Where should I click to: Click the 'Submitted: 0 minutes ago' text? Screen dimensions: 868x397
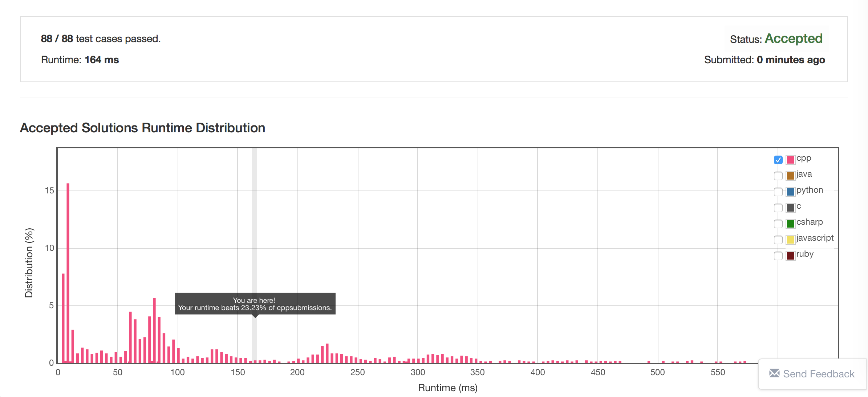tap(764, 60)
